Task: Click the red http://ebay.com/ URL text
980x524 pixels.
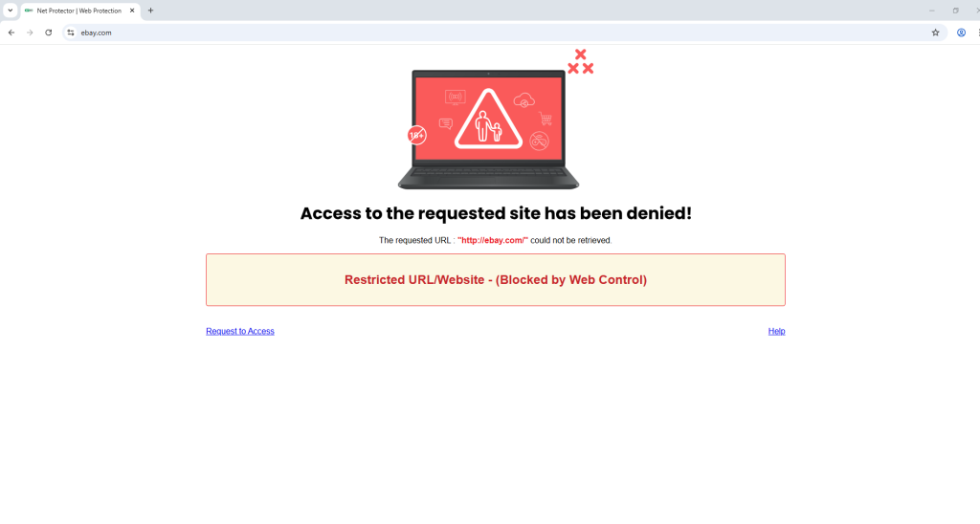Action: tap(493, 240)
